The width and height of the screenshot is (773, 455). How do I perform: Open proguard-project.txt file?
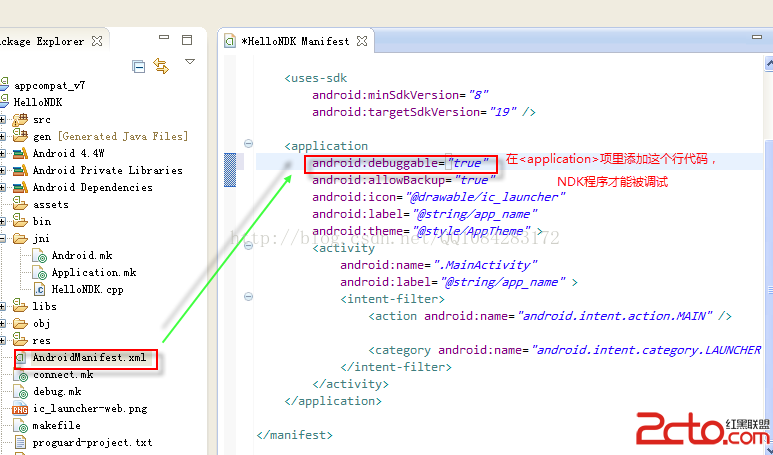click(x=92, y=442)
